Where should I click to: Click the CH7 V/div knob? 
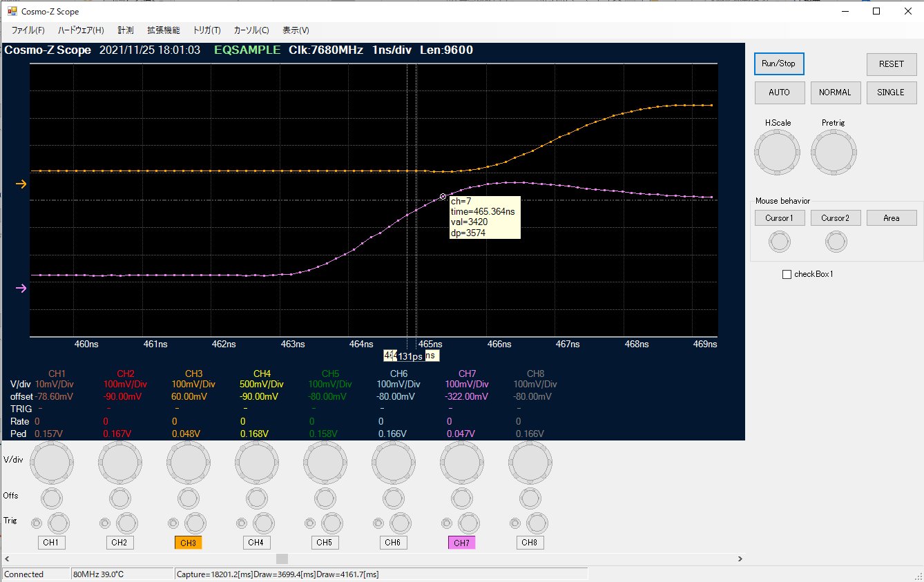[461, 462]
